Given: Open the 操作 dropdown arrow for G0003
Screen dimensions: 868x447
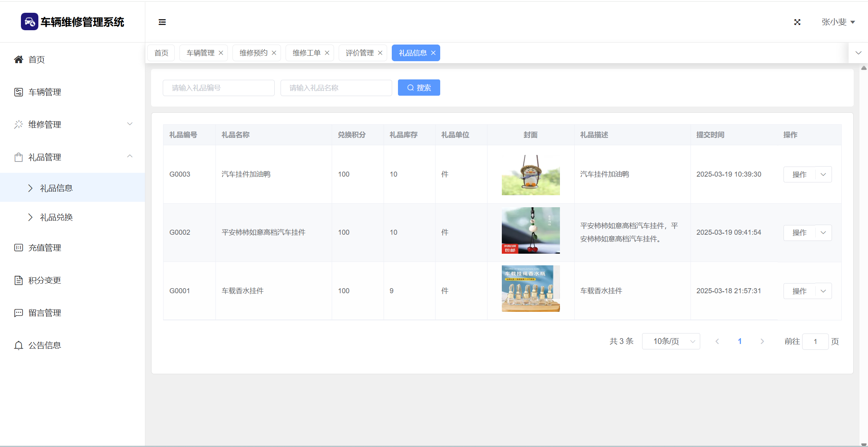Looking at the screenshot, I should click(x=823, y=174).
